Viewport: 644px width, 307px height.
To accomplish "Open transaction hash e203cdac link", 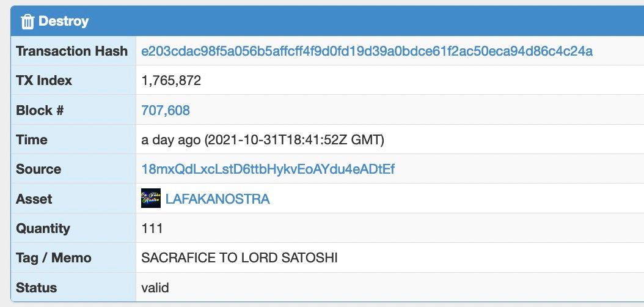I will coord(367,51).
